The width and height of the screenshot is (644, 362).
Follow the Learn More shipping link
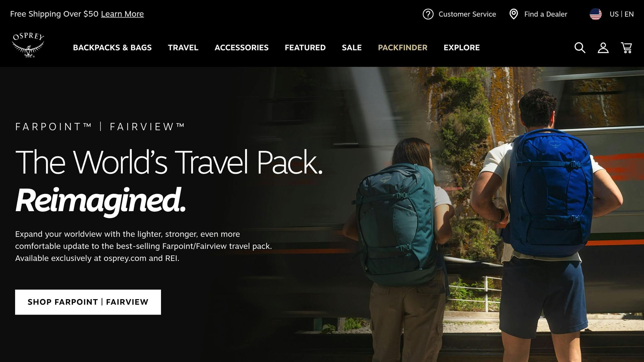(x=122, y=14)
